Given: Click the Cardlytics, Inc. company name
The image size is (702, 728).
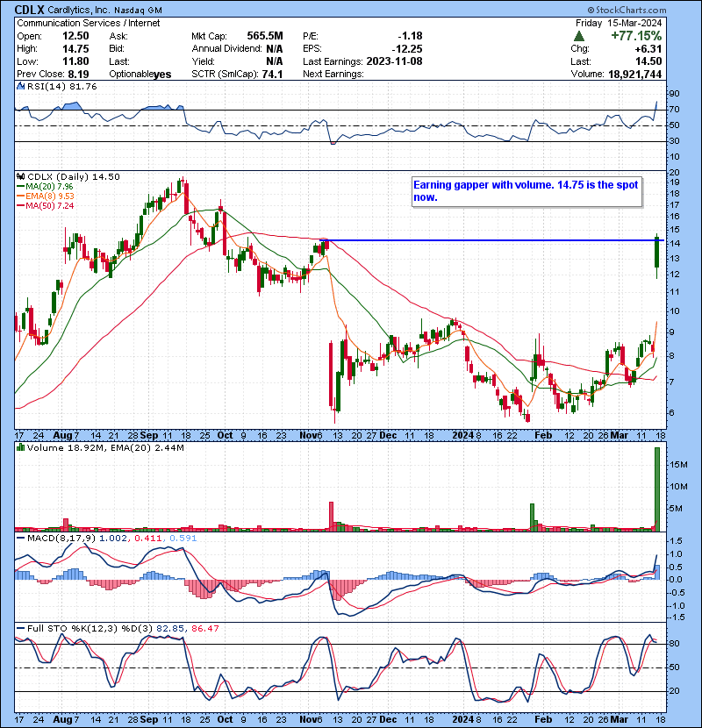Looking at the screenshot, I should (79, 10).
